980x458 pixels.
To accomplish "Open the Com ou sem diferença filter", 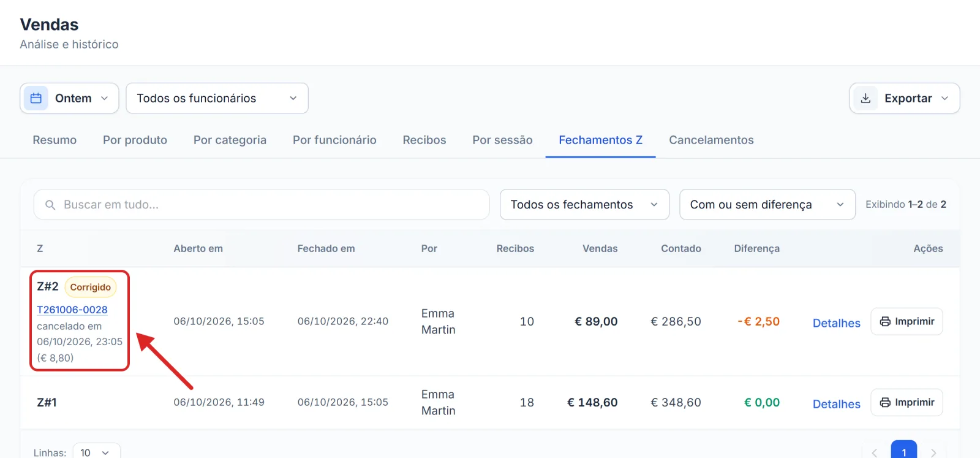I will point(767,205).
